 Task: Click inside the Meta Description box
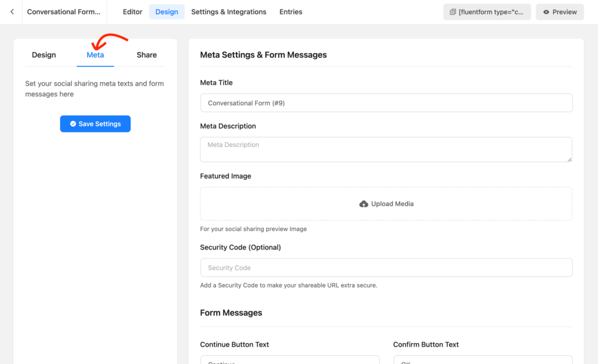(386, 149)
